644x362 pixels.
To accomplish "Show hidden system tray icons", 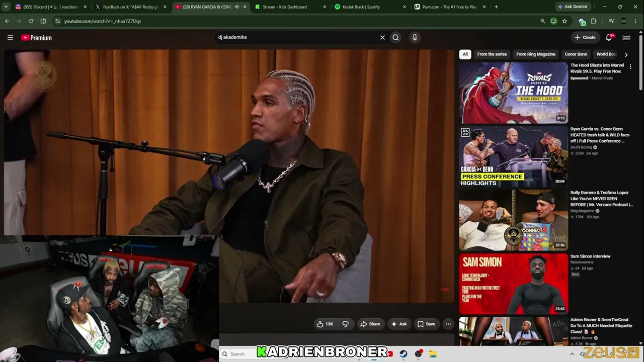I will click(x=572, y=354).
